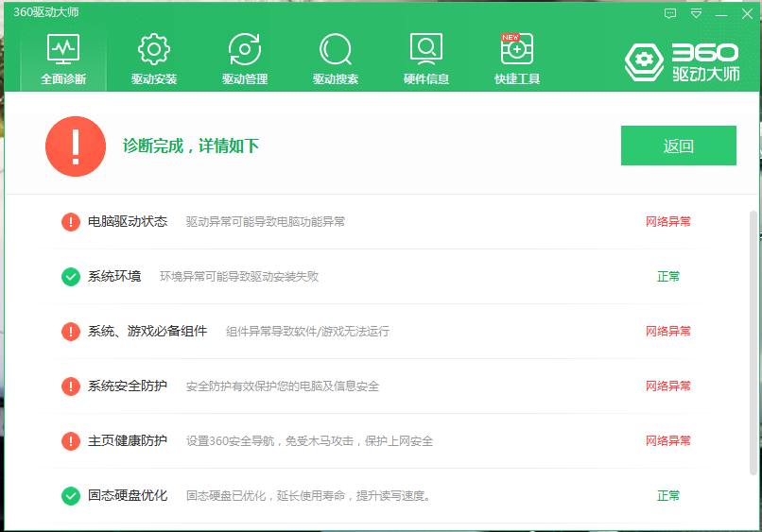Open the 快捷工具 quick tools tab
This screenshot has width=762, height=532.
(x=517, y=60)
